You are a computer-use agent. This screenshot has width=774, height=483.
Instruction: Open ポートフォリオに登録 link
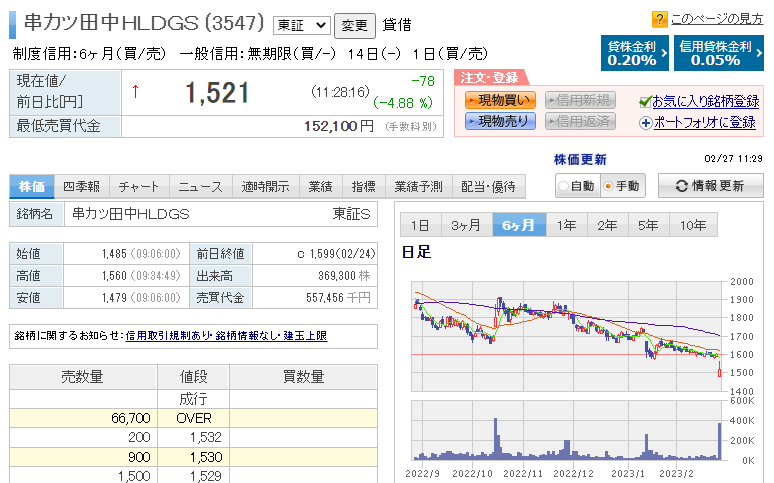point(704,123)
